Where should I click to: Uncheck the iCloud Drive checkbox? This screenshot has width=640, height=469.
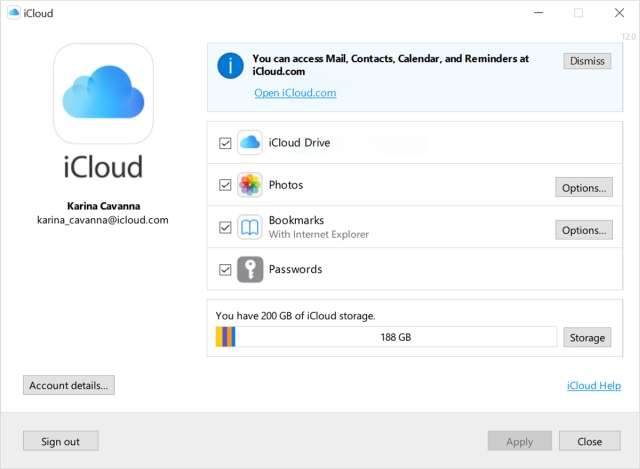(x=225, y=143)
